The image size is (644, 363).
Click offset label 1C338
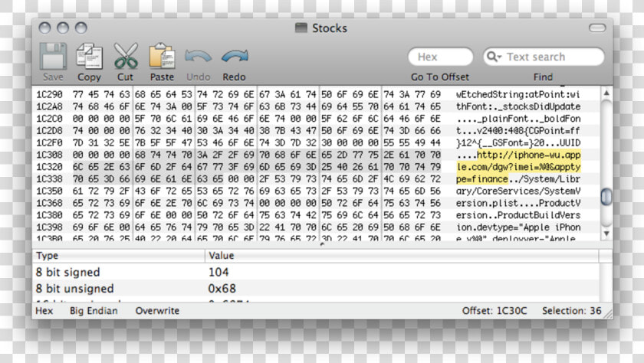(49, 179)
